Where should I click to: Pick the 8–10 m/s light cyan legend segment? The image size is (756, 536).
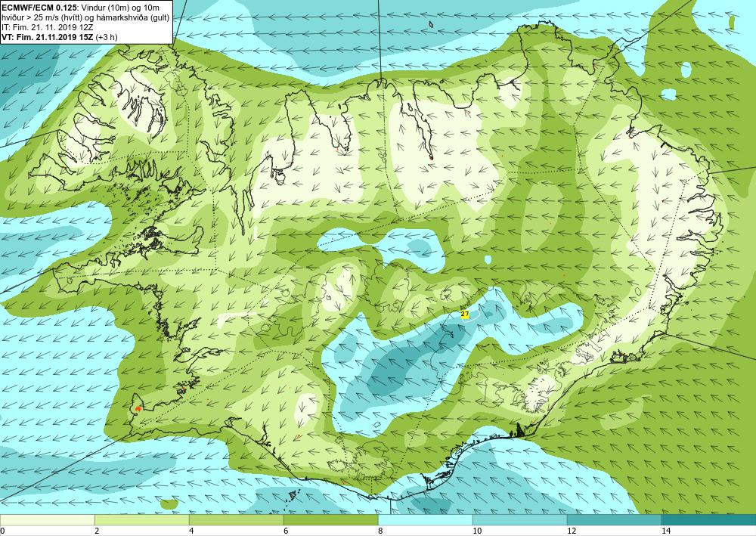point(425,519)
